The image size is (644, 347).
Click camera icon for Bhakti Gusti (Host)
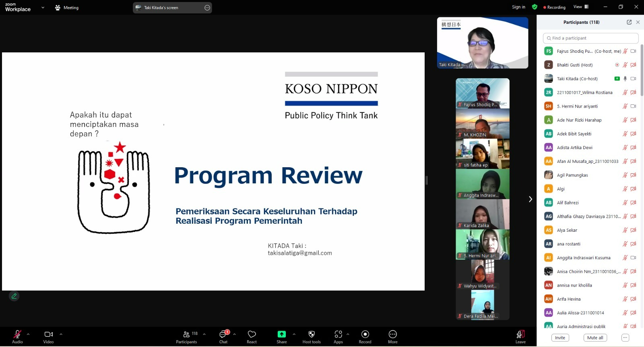click(x=633, y=65)
